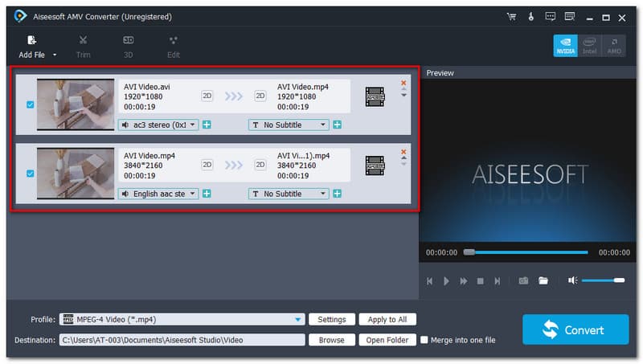Open the menu list icon in title bar
This screenshot has width=643, height=364.
(570, 17)
